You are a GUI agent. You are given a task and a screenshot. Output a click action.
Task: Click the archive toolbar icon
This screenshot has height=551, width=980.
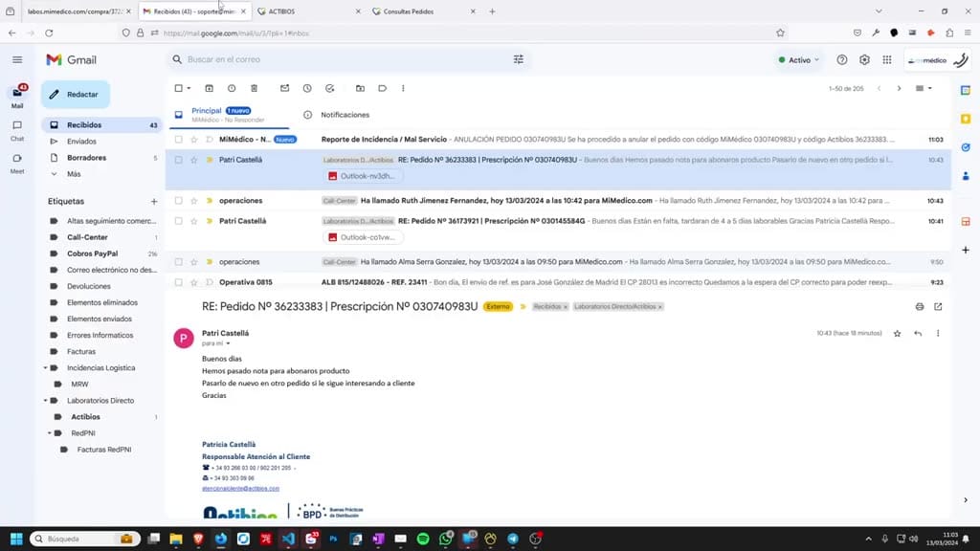[x=210, y=89]
